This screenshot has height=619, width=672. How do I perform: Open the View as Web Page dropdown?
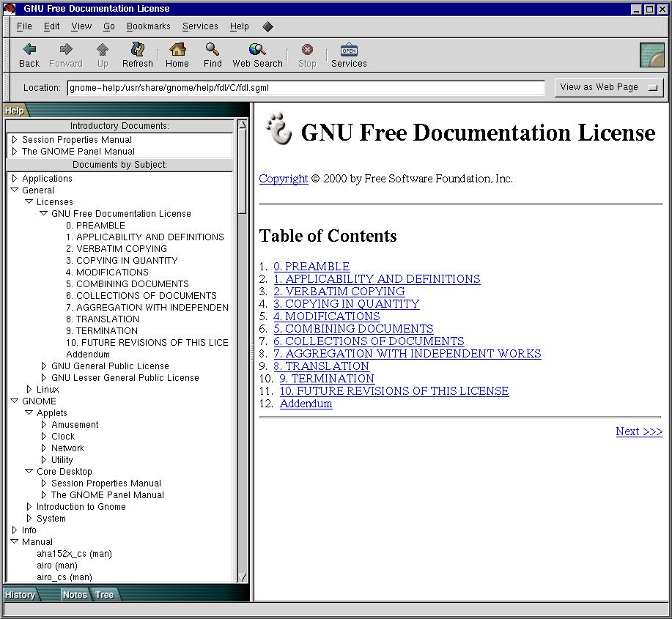609,87
